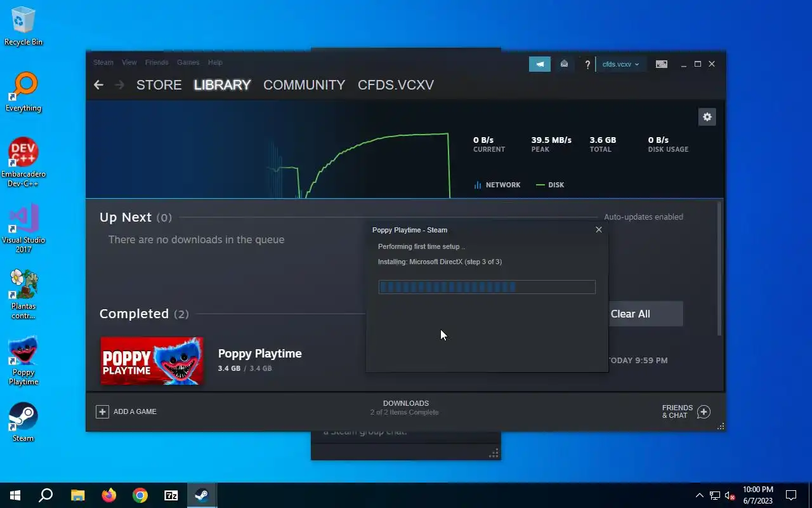The width and height of the screenshot is (812, 508).
Task: Open Steam help question mark icon
Action: pyautogui.click(x=587, y=64)
